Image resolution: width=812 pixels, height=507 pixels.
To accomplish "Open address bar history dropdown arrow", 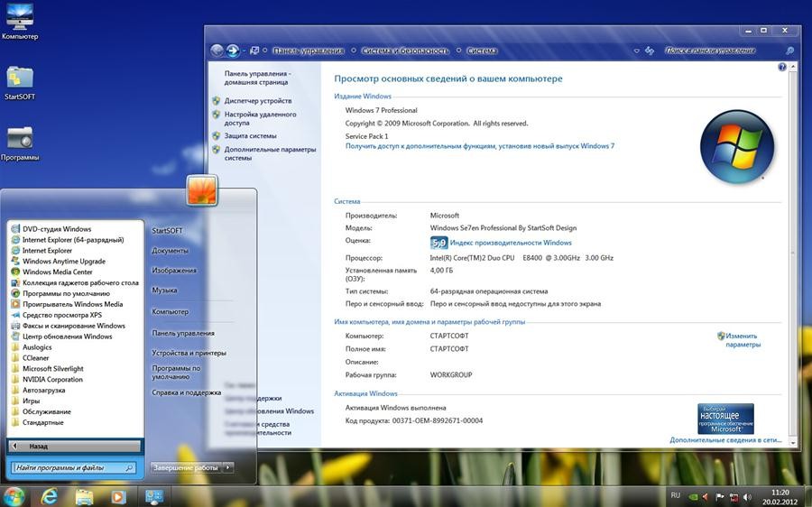I will [x=636, y=51].
